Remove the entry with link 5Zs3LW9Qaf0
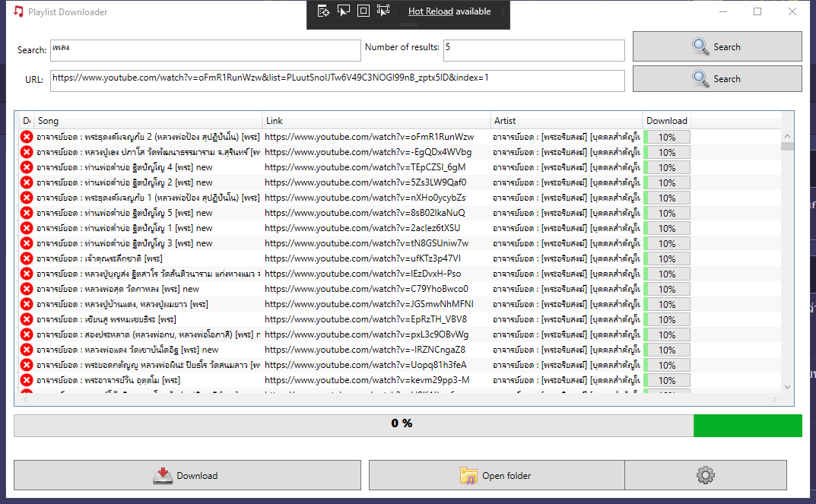This screenshot has width=816, height=504. [x=27, y=182]
